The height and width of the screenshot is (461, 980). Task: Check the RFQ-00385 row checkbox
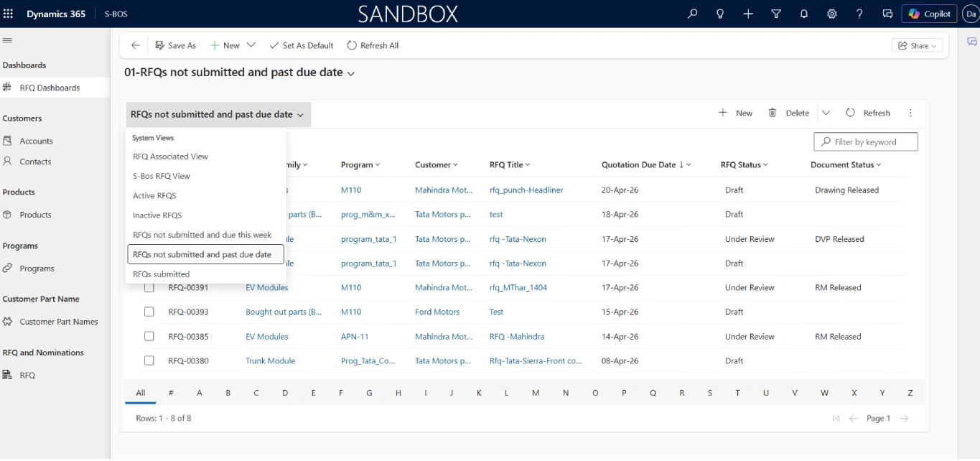tap(149, 336)
